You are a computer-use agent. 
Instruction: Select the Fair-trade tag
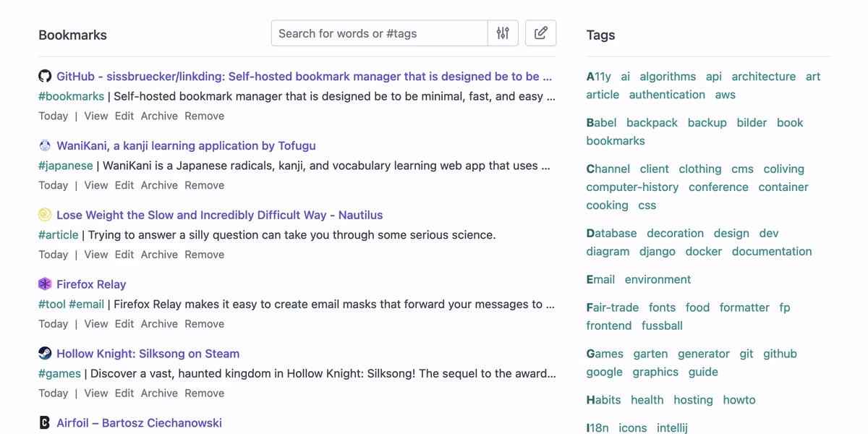tap(612, 308)
